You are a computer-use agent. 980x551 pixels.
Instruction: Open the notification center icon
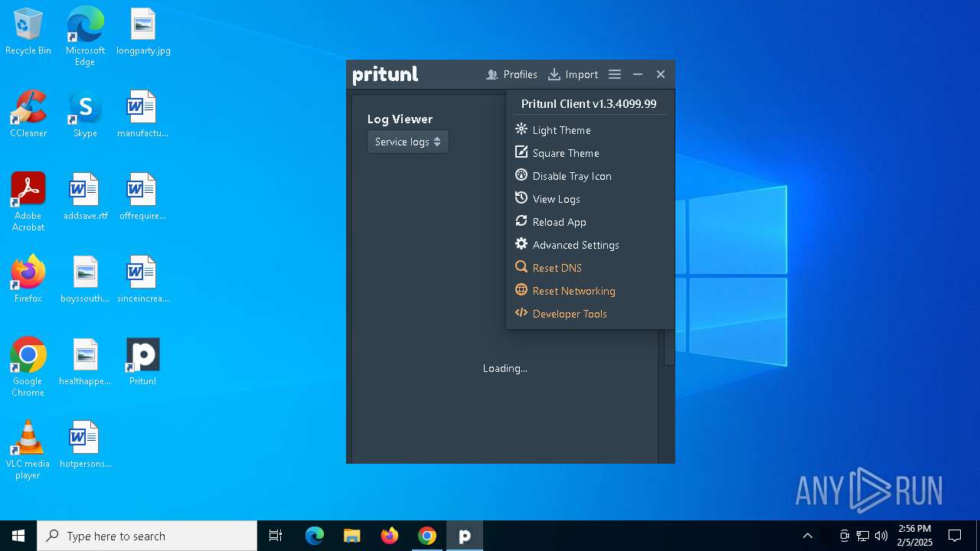click(955, 536)
